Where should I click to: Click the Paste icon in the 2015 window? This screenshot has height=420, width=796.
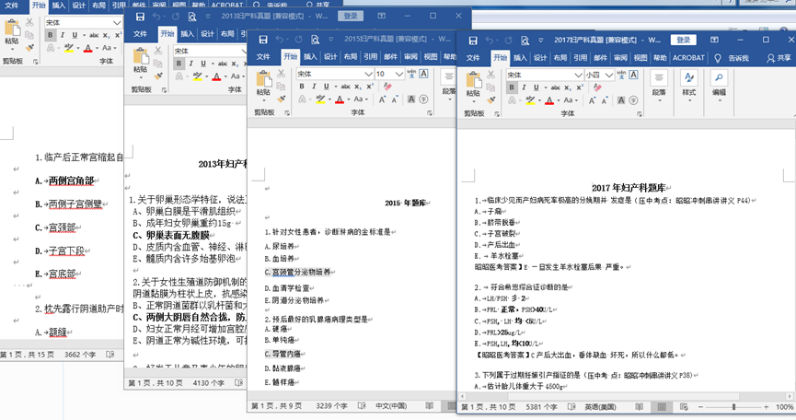click(263, 82)
